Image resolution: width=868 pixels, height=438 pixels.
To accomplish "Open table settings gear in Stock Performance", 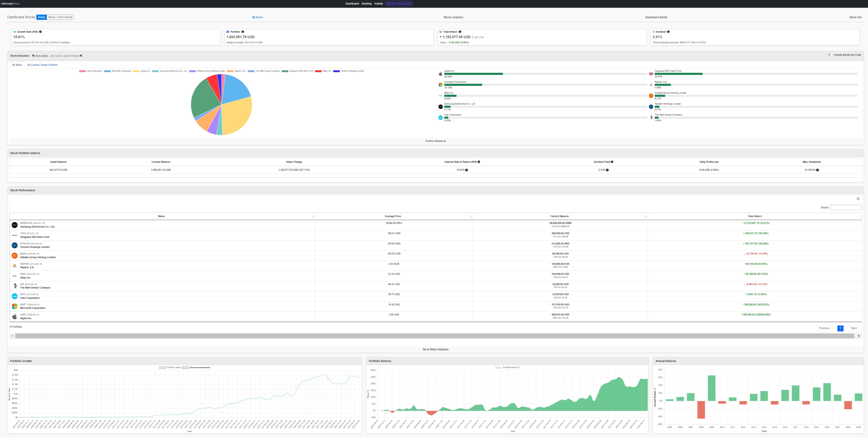I will pos(858,199).
